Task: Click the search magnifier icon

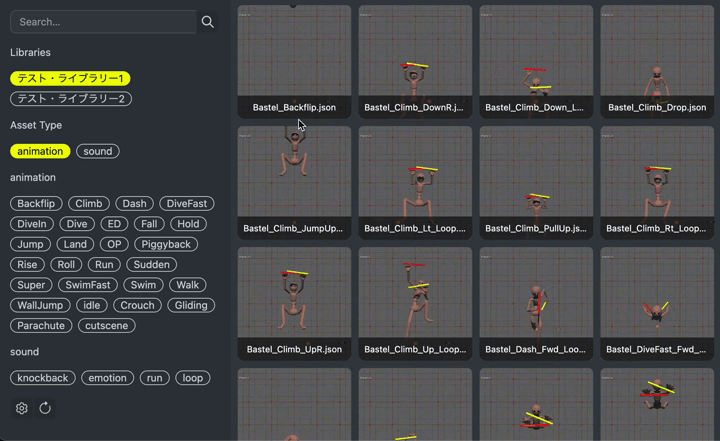Action: tap(208, 22)
